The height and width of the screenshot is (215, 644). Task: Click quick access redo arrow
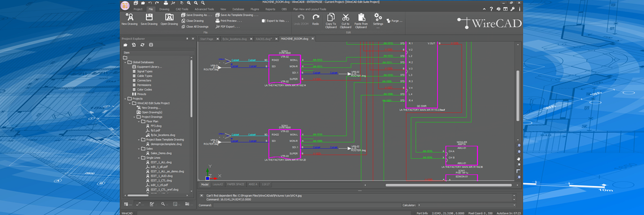point(157,2)
